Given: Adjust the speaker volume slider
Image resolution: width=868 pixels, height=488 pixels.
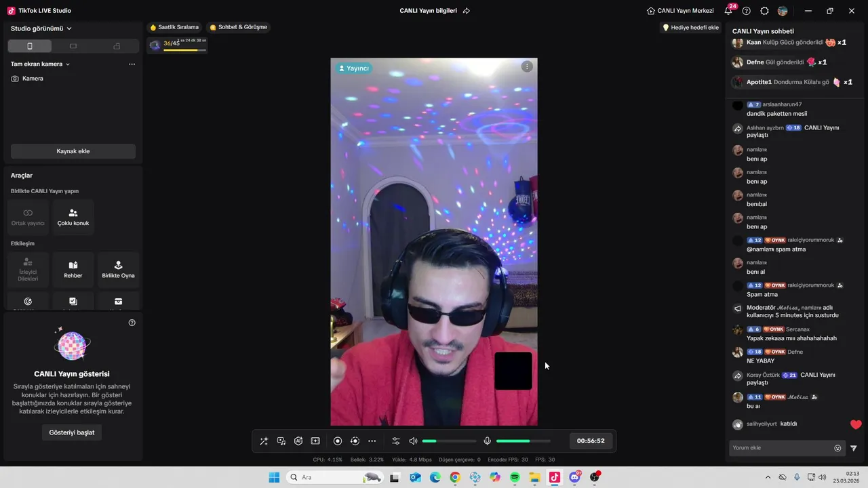Looking at the screenshot, I should [x=449, y=441].
